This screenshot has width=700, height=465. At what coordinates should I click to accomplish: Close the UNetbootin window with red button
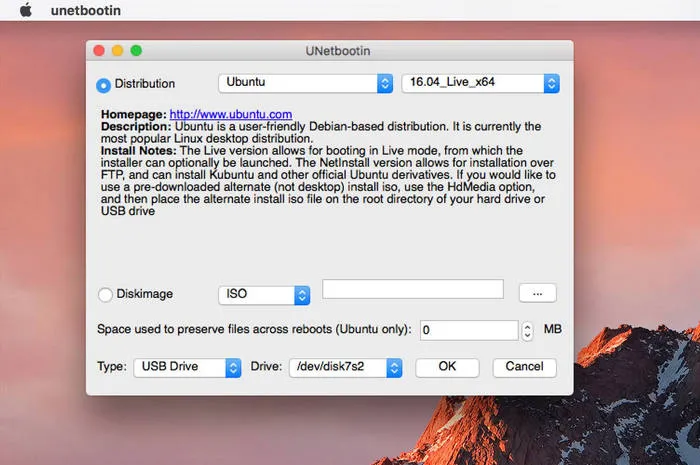[x=99, y=50]
